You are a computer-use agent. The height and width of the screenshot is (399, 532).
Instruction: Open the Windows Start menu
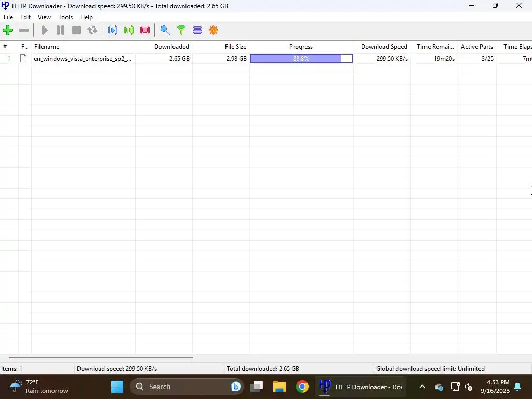117,387
